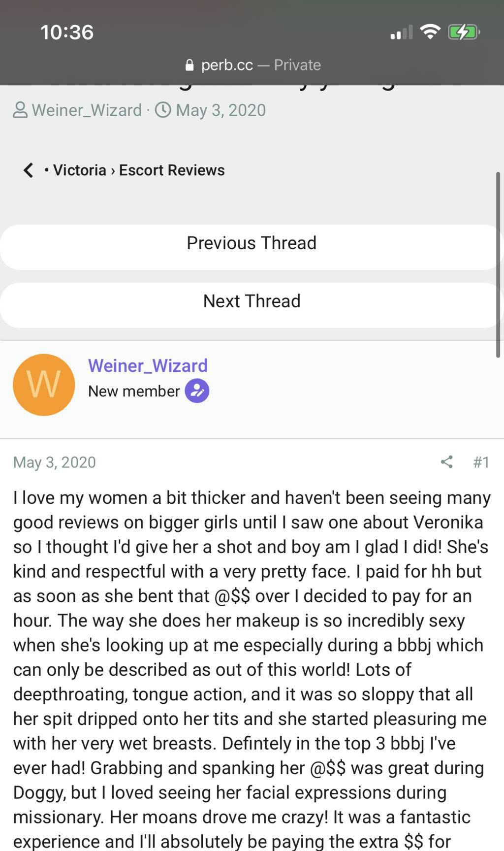The width and height of the screenshot is (504, 851).
Task: Tap the padlock icon in address bar
Action: click(189, 65)
